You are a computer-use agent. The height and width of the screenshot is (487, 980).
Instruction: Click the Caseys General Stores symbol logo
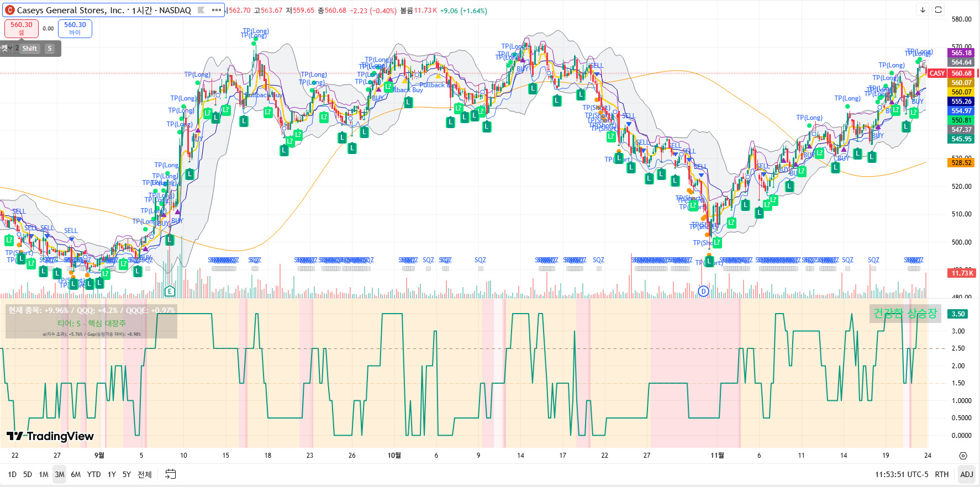(9, 10)
